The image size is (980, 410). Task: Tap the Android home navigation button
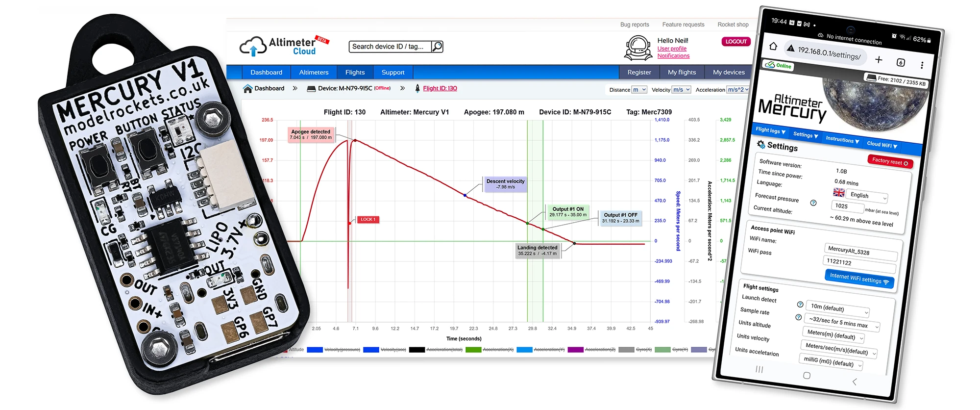pos(807,375)
